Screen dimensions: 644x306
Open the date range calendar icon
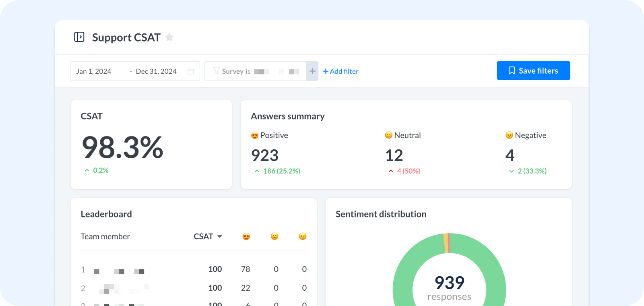(191, 71)
